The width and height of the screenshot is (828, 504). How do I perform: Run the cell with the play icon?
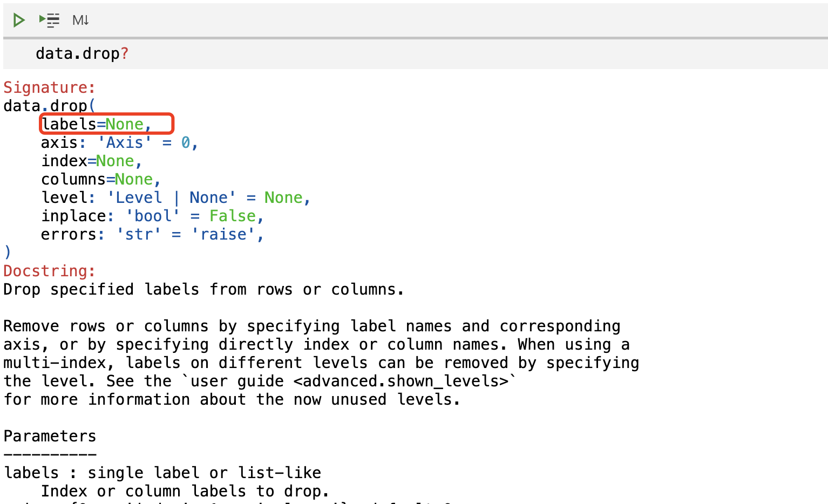tap(19, 21)
